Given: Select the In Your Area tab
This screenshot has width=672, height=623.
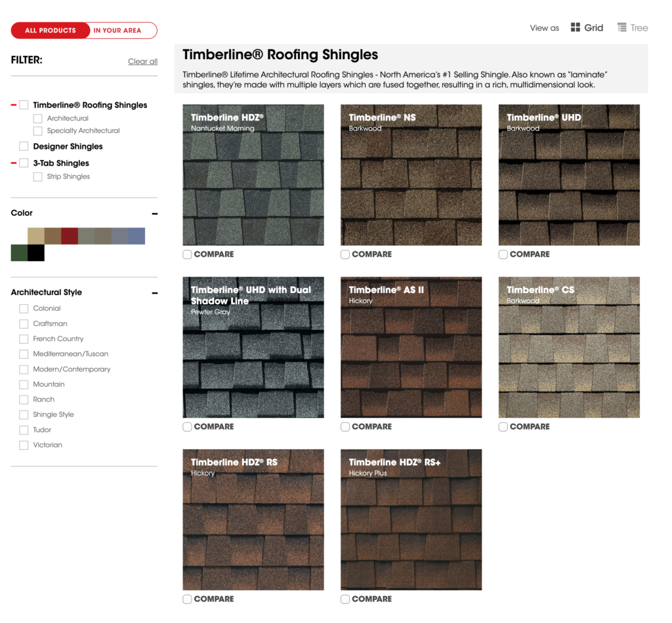Looking at the screenshot, I should click(117, 30).
